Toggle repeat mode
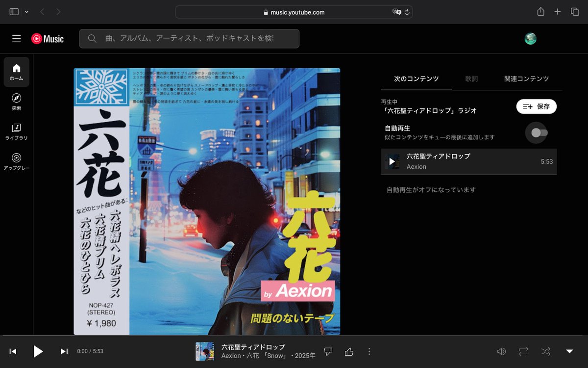The image size is (588, 368). [x=524, y=351]
